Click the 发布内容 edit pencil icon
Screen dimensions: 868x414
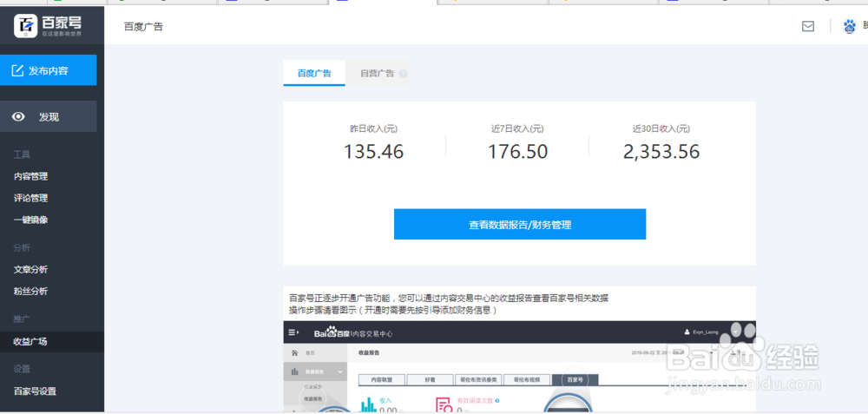click(17, 71)
